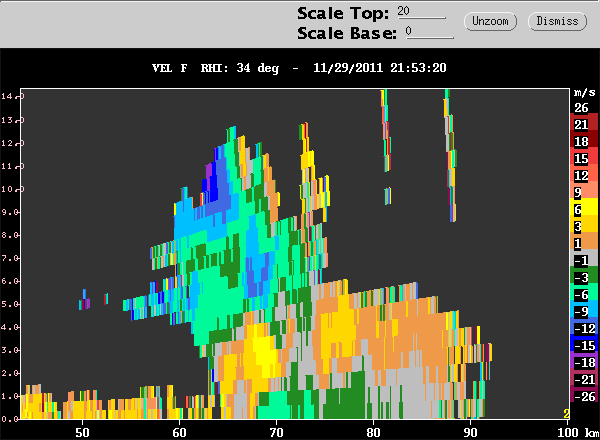Dismiss the RHI window
This screenshot has width=600, height=440.
557,21
